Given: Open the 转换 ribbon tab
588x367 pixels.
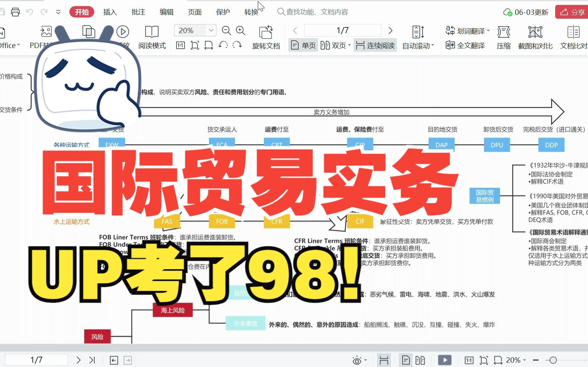Looking at the screenshot, I should 251,12.
